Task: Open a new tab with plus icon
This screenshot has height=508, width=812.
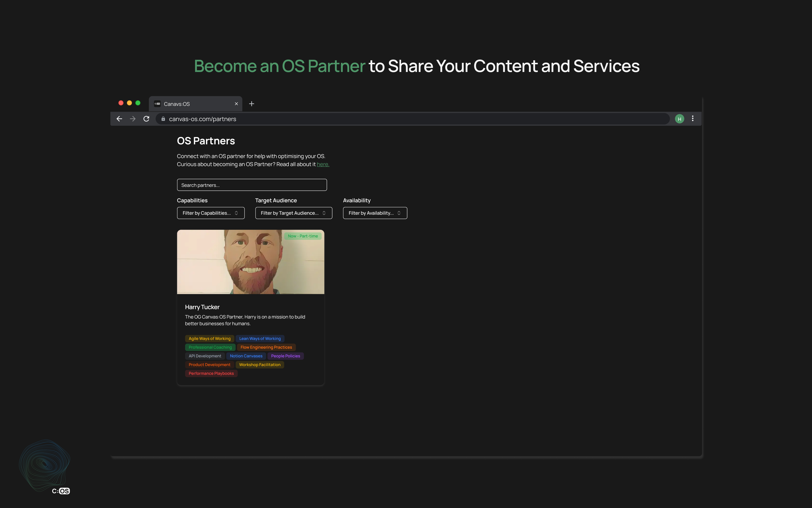Action: click(252, 104)
